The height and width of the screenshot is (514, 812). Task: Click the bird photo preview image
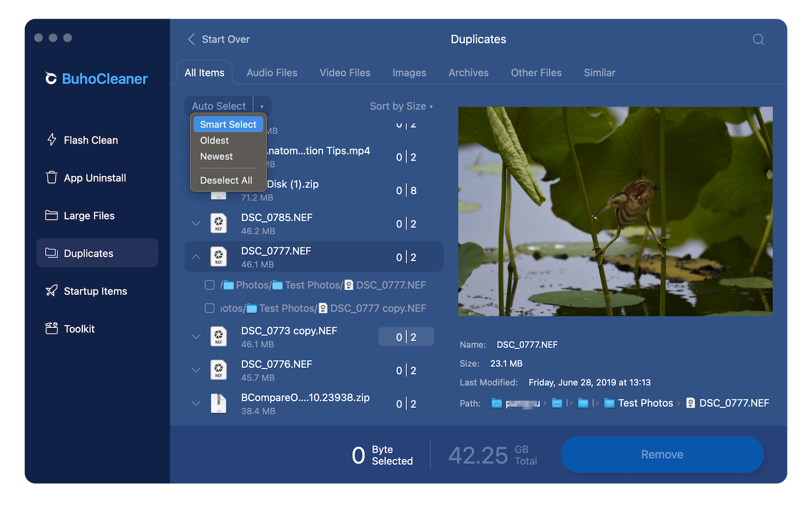click(615, 211)
